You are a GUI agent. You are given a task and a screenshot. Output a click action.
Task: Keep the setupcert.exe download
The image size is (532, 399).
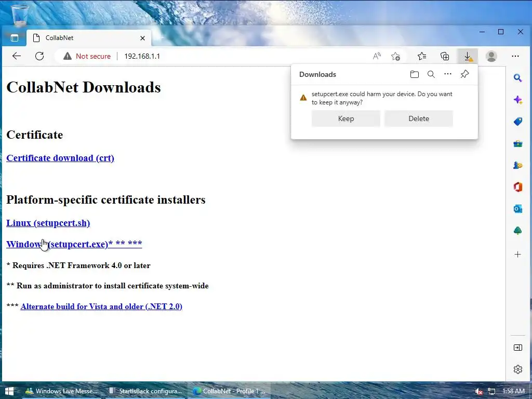[345, 119]
